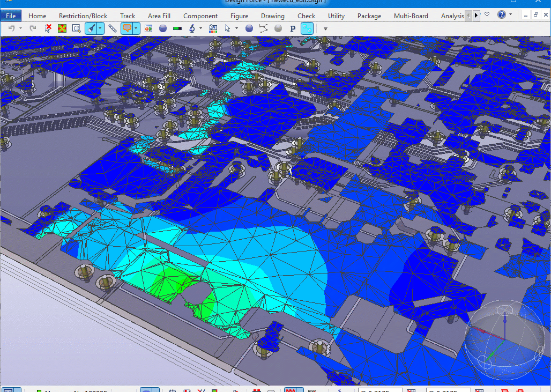Toggle the highlighted cyan button near P icon
This screenshot has width=551, height=392.
(307, 28)
